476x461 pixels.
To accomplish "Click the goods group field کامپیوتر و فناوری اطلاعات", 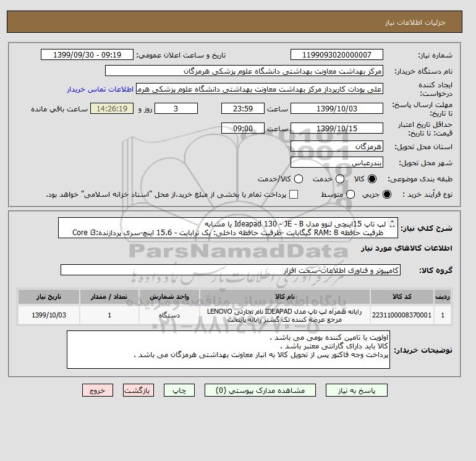I will click(231, 270).
